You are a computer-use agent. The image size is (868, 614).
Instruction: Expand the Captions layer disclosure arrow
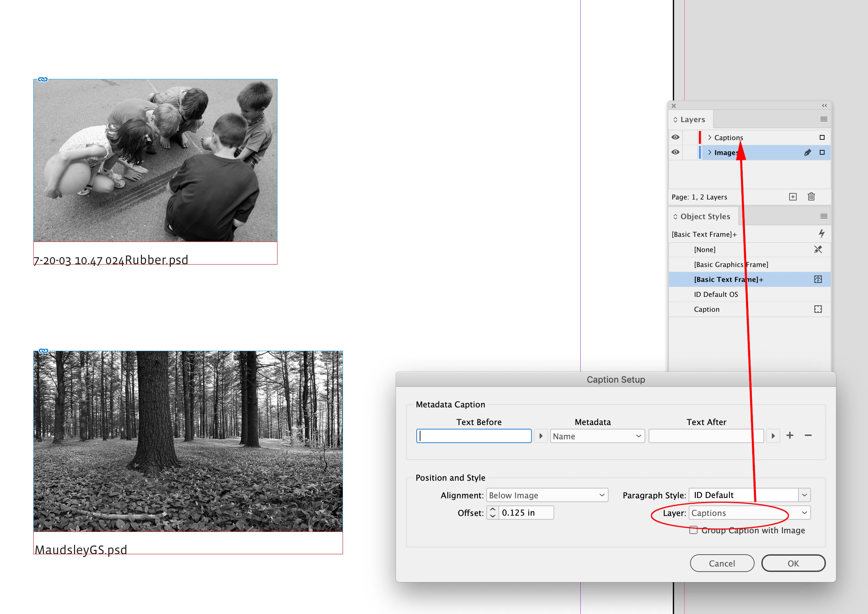pyautogui.click(x=709, y=137)
